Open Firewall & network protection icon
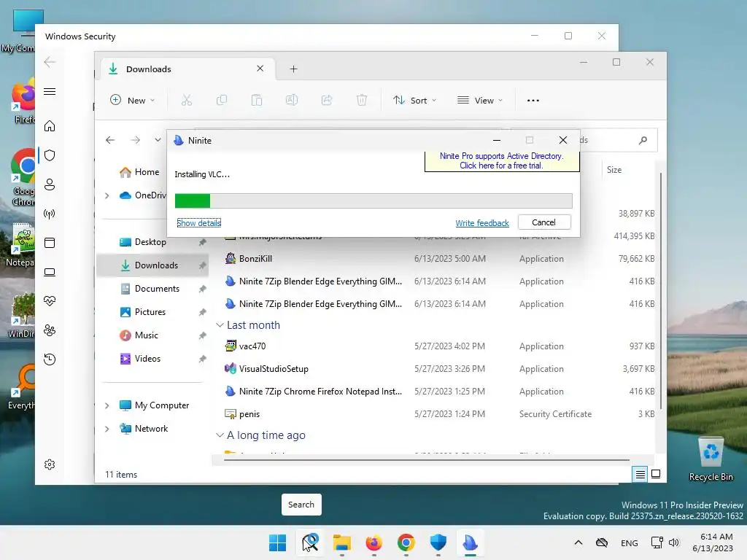Viewport: 747px width, 560px height. pos(50,214)
